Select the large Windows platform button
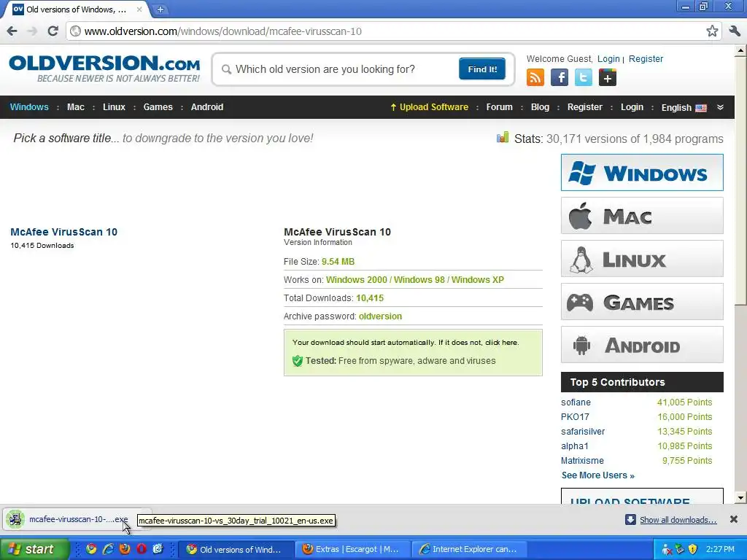This screenshot has width=747, height=560. pyautogui.click(x=642, y=172)
